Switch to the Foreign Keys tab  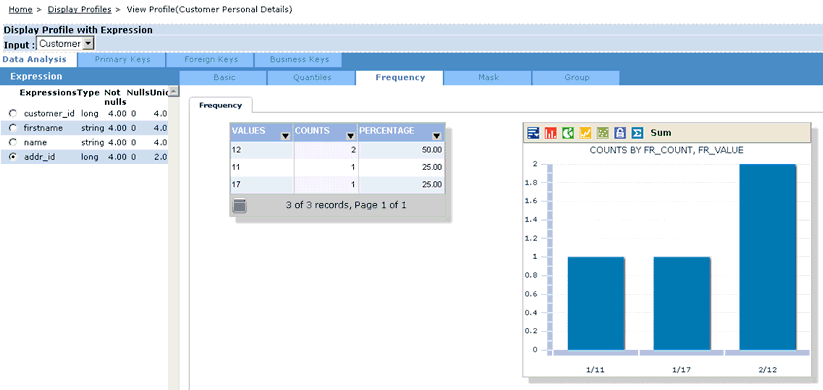pos(210,59)
